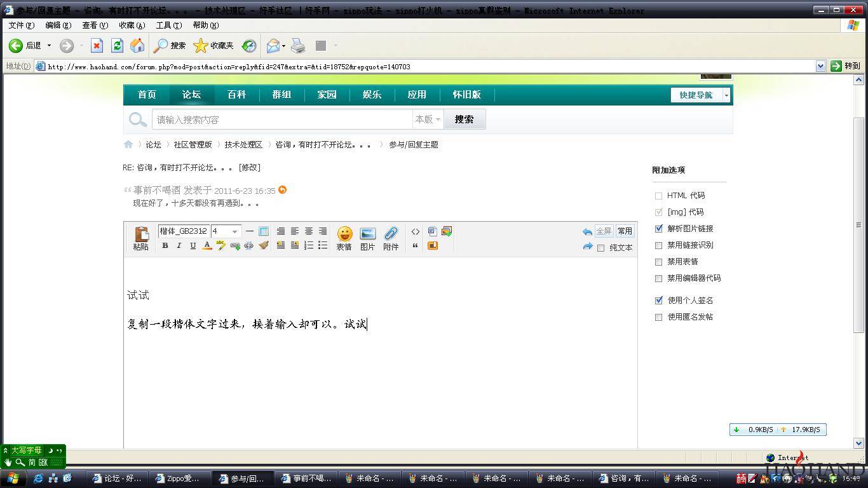Open the address bar history dropdown

(x=820, y=66)
